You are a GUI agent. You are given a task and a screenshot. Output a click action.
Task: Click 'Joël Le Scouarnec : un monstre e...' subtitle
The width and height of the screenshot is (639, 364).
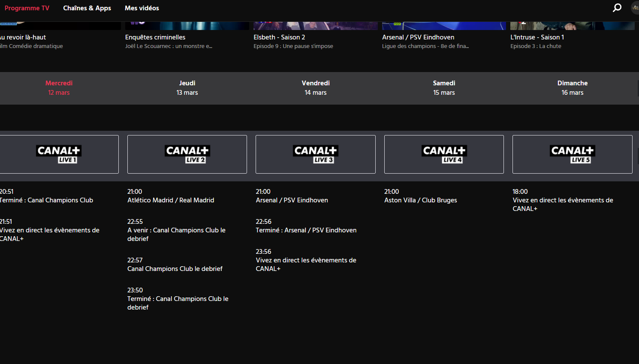pos(169,46)
